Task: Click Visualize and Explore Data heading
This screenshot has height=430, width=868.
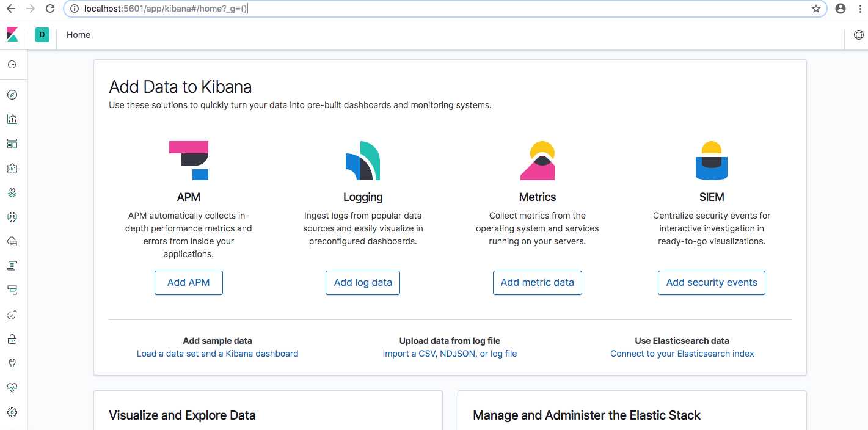Action: click(x=182, y=415)
